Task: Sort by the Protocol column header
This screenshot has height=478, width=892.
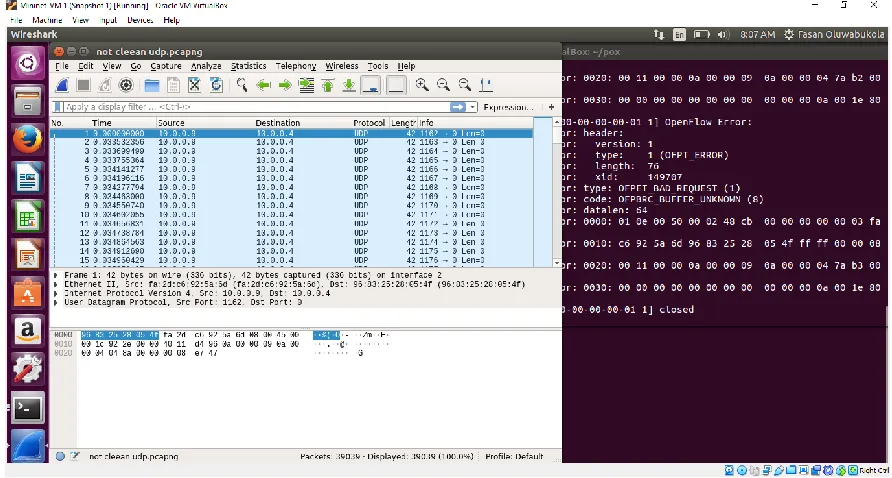Action: (369, 123)
